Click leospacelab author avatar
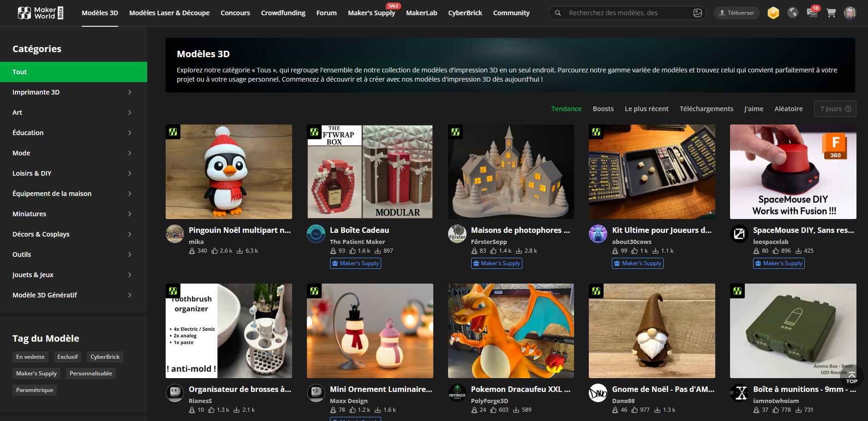The width and height of the screenshot is (868, 421). [x=739, y=234]
